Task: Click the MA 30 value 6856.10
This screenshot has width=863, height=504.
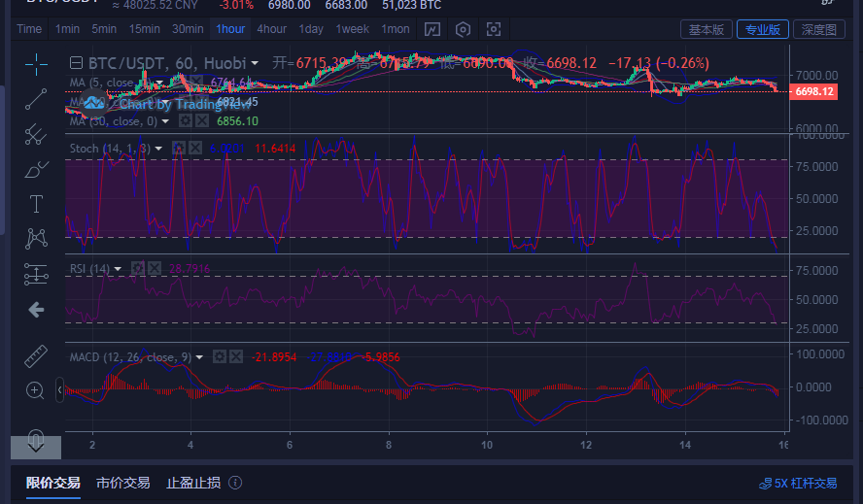Action: 237,121
